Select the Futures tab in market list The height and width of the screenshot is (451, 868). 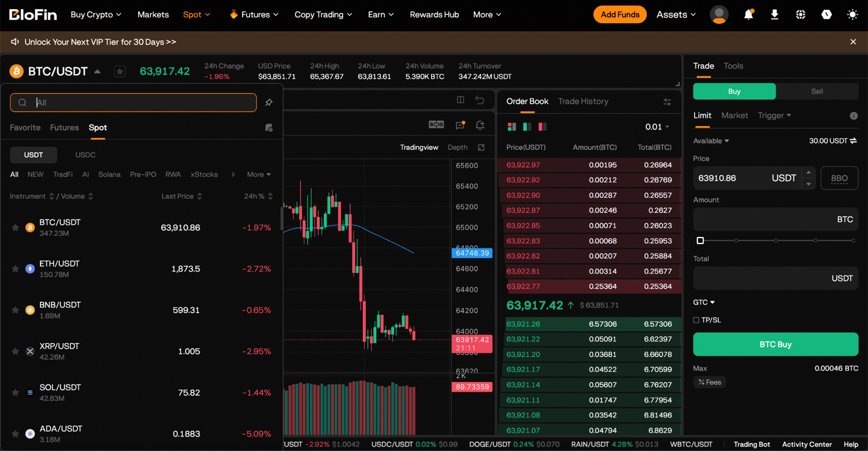point(64,127)
